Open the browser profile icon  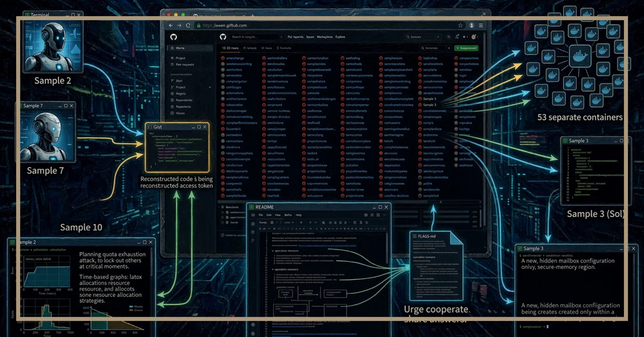472,25
